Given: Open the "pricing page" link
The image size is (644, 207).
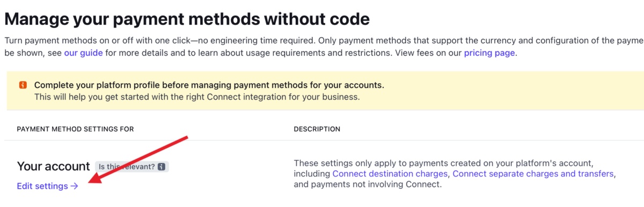Looking at the screenshot, I should 489,53.
